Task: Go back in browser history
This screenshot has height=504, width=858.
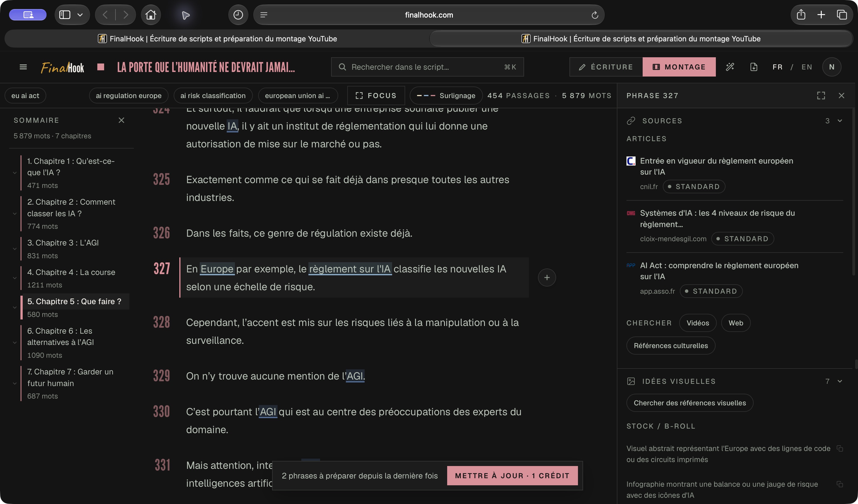Action: pos(105,15)
